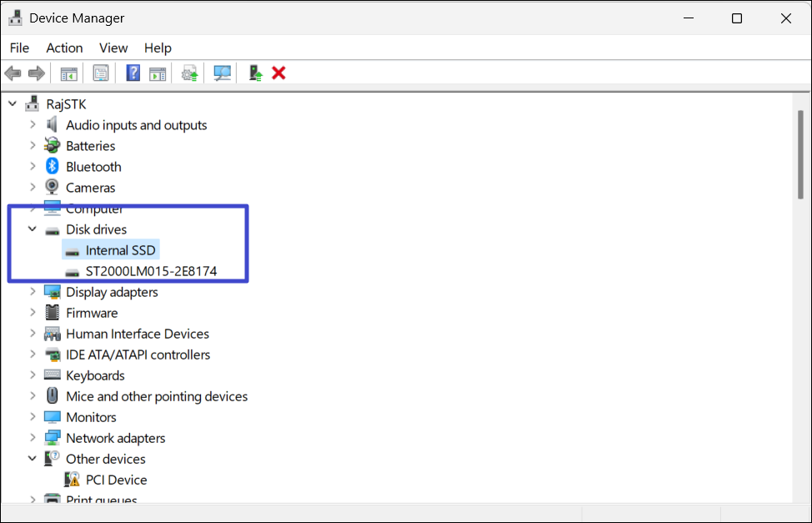Select the Internal SSD drive
812x523 pixels.
pyautogui.click(x=120, y=250)
